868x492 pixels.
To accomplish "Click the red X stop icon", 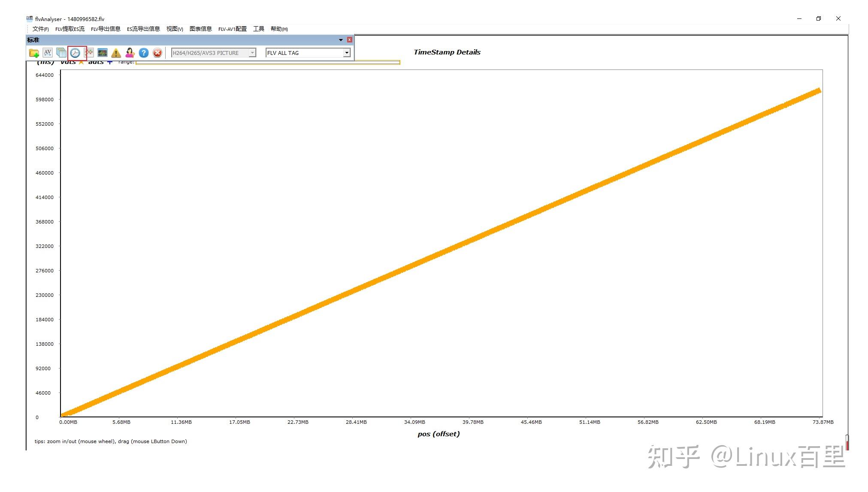I will 157,53.
